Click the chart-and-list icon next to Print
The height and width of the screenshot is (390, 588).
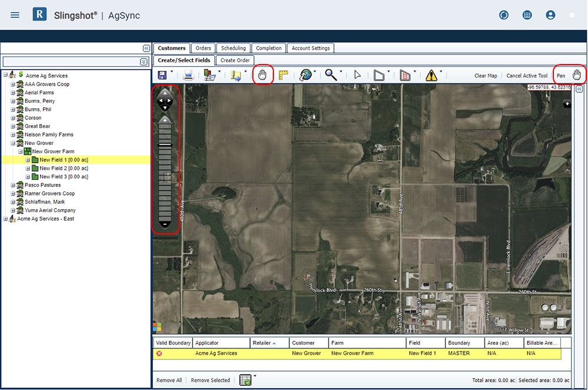click(209, 75)
